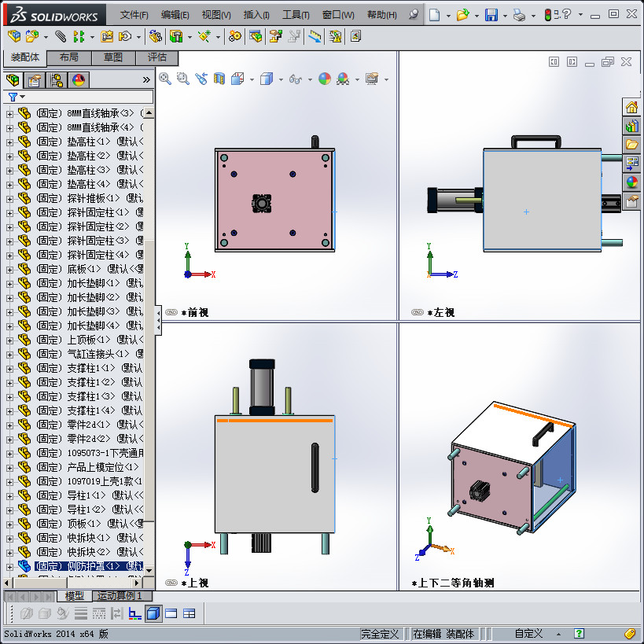This screenshot has height=644, width=644.
Task: Click the 自定义 units status bar button
Action: coord(528,634)
